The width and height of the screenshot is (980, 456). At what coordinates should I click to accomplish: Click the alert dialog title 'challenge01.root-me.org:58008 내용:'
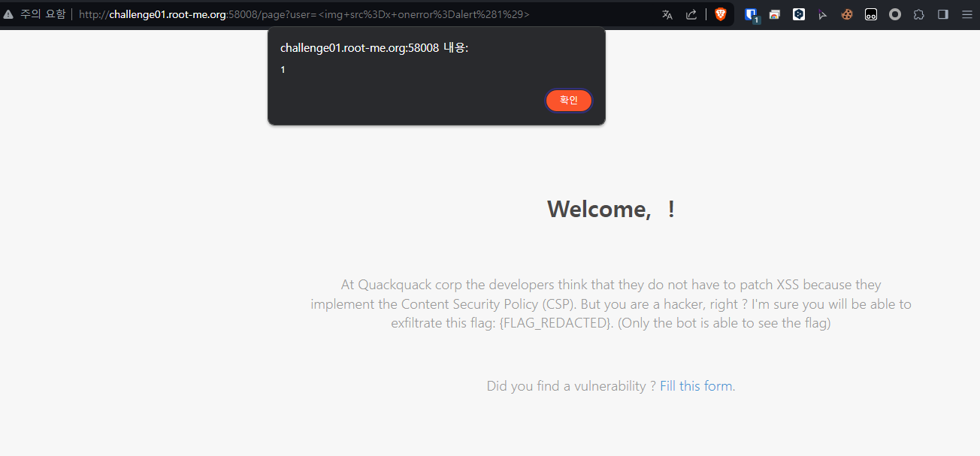374,48
